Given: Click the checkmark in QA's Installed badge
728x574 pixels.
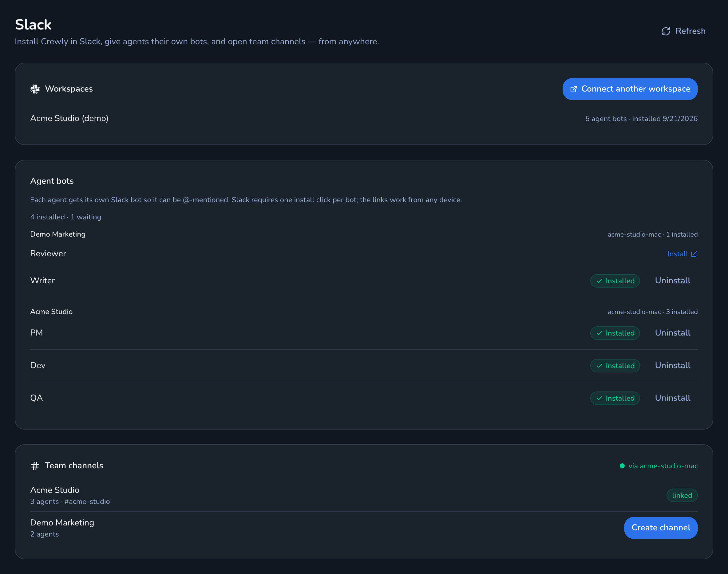Looking at the screenshot, I should click(x=599, y=398).
